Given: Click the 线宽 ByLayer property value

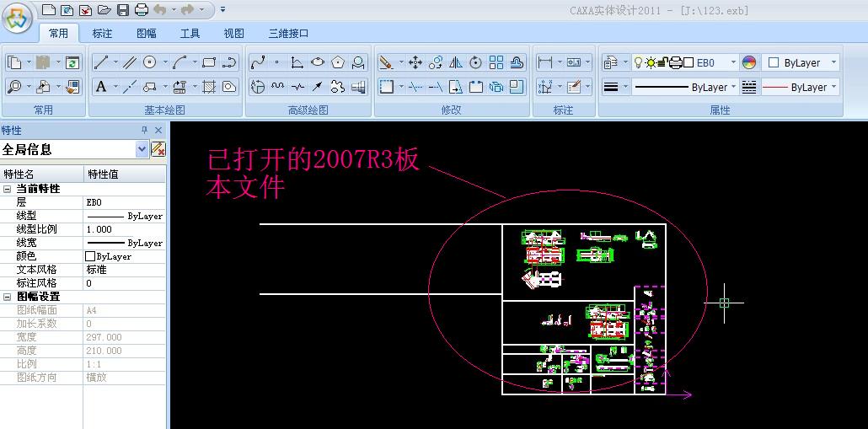Looking at the screenshot, I should pos(125,243).
